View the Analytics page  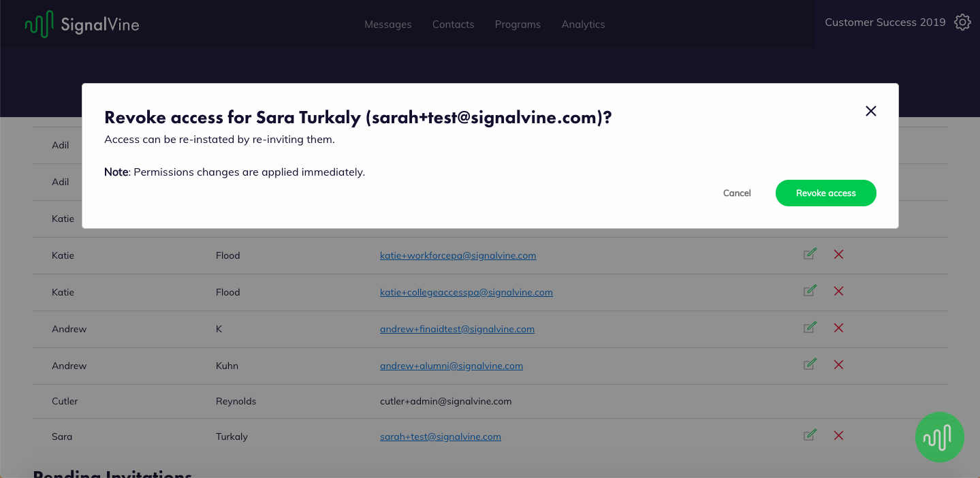click(x=583, y=25)
